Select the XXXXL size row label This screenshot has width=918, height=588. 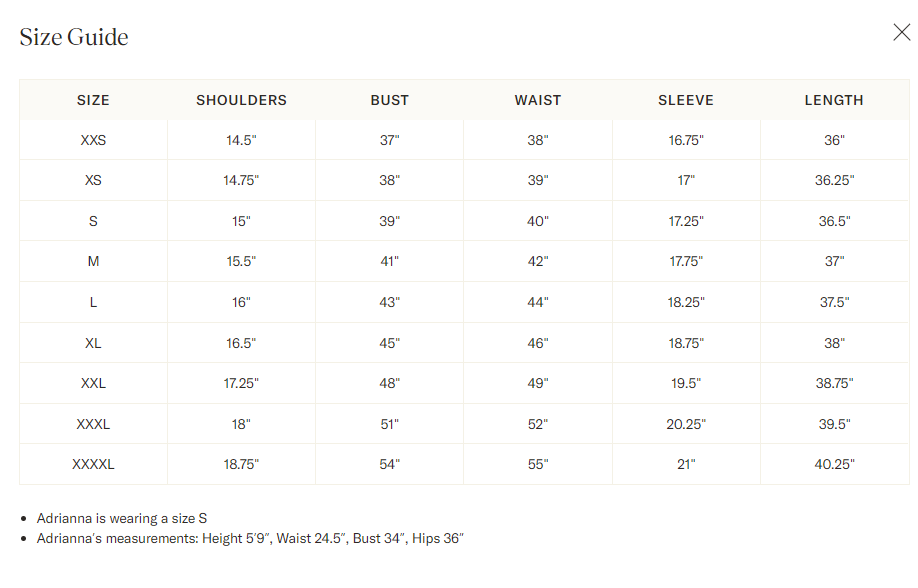[93, 464]
